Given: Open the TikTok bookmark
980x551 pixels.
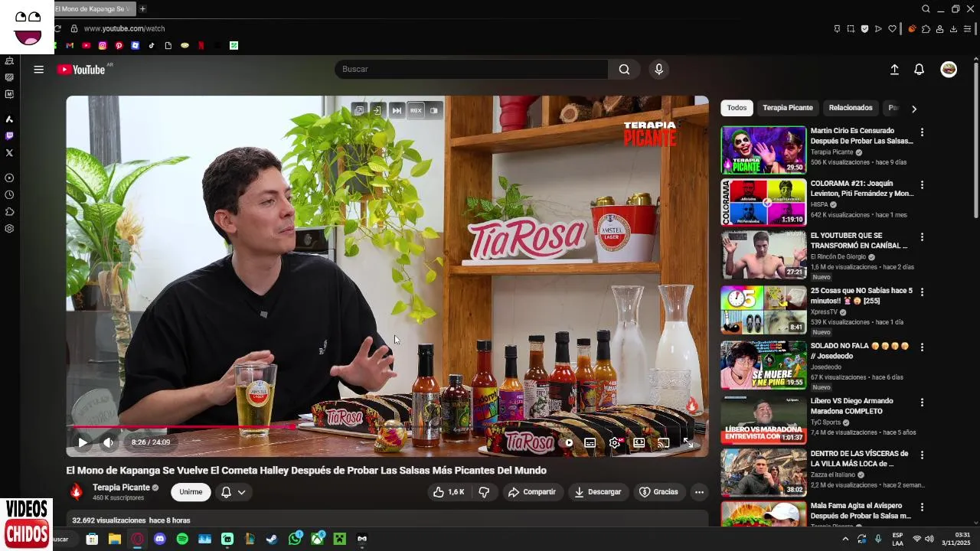Looking at the screenshot, I should [152, 45].
